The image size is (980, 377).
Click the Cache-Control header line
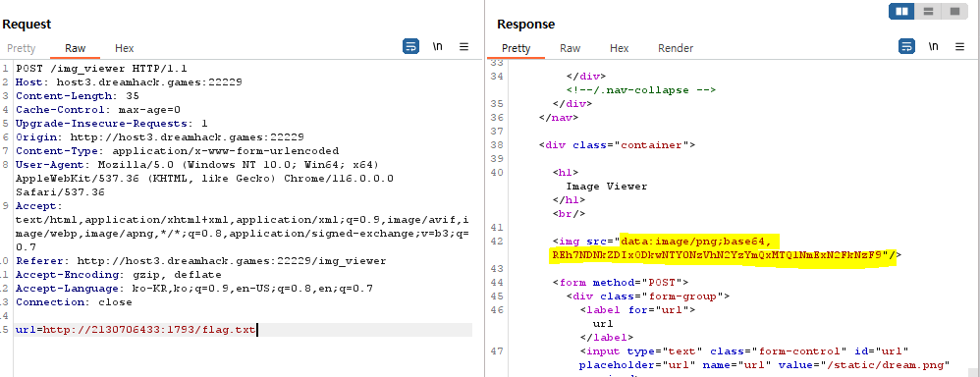98,109
